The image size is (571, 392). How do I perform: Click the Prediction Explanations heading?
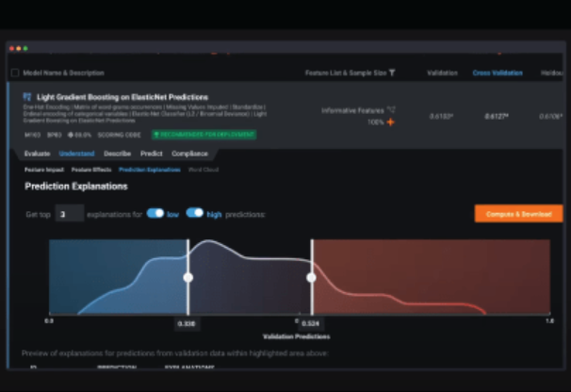(x=76, y=187)
